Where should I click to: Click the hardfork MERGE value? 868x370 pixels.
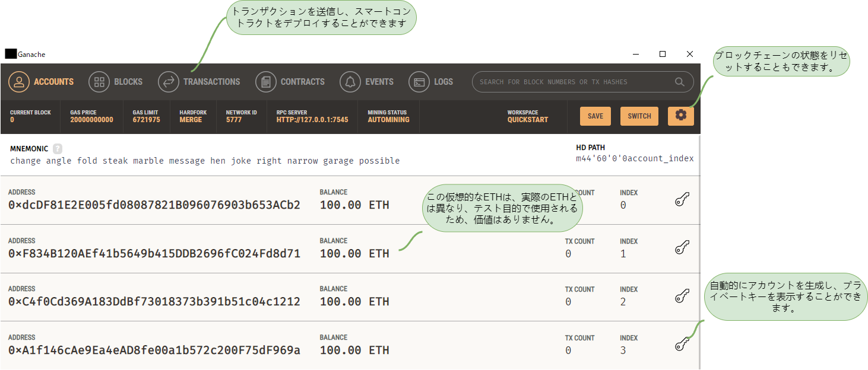(x=191, y=120)
